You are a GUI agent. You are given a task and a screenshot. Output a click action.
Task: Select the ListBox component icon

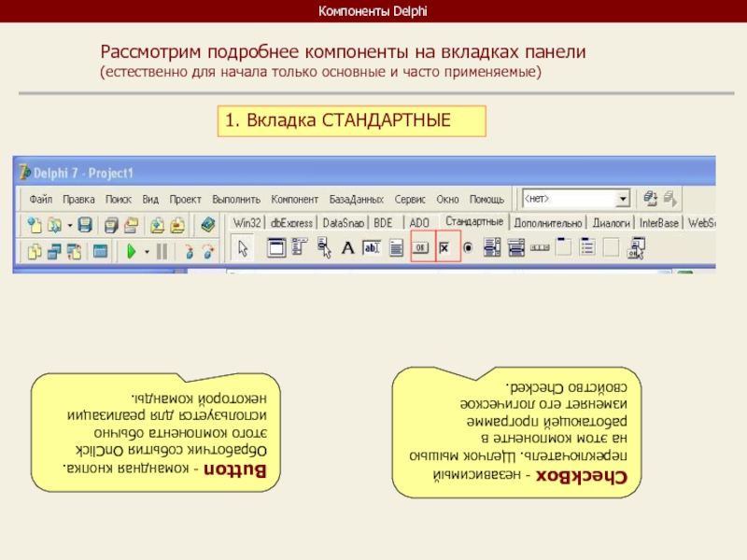click(x=491, y=248)
